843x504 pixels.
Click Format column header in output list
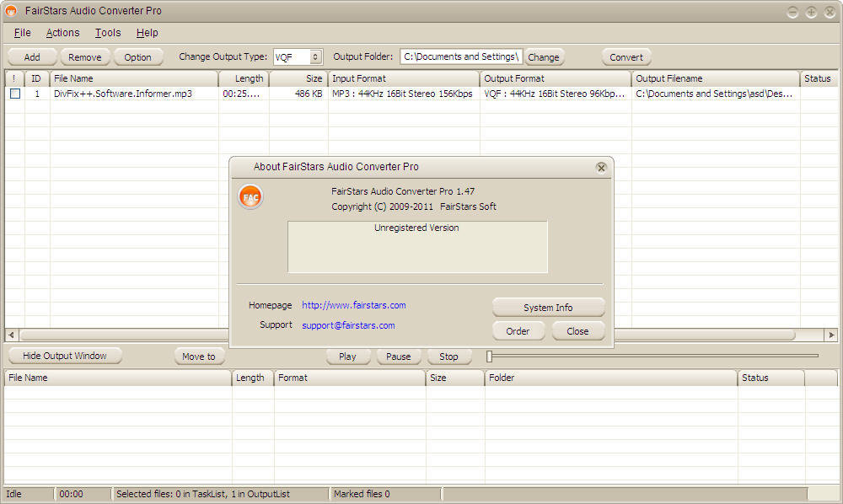[350, 378]
